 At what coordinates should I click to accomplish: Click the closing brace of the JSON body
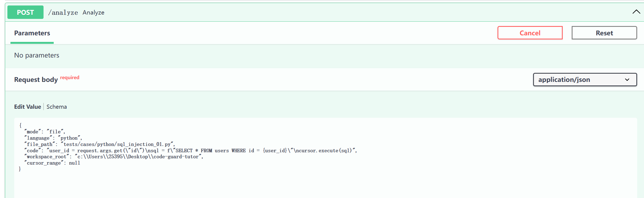(x=20, y=169)
